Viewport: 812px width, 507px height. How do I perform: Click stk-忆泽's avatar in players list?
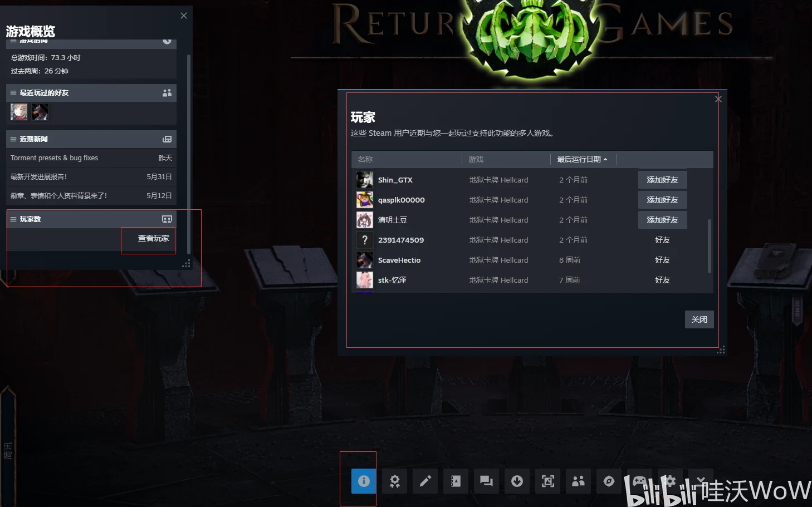pyautogui.click(x=365, y=280)
